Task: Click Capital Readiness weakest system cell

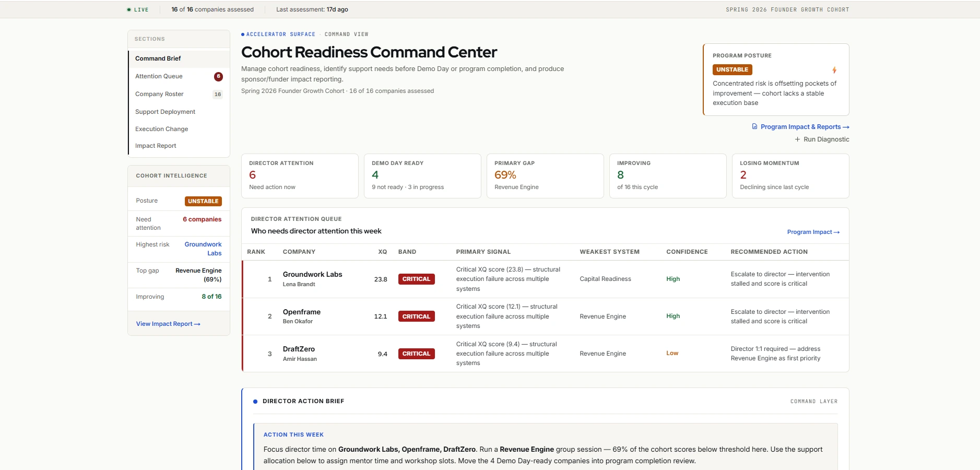Action: [605, 279]
